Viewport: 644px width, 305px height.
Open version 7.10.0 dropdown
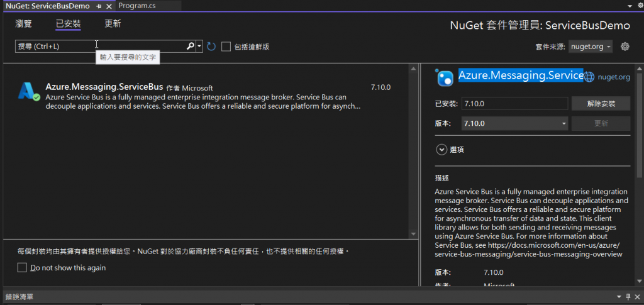(515, 123)
